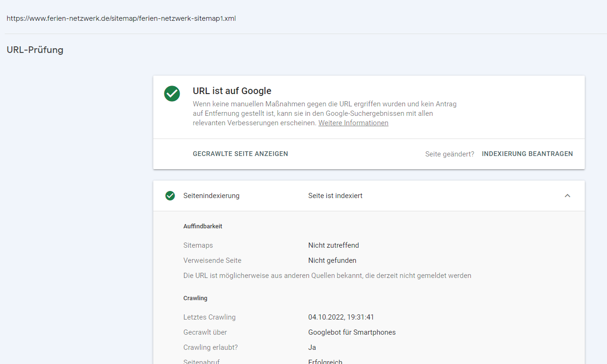Click the crawl date 04.10.2022, 19:31:41
The width and height of the screenshot is (607, 364).
point(342,317)
